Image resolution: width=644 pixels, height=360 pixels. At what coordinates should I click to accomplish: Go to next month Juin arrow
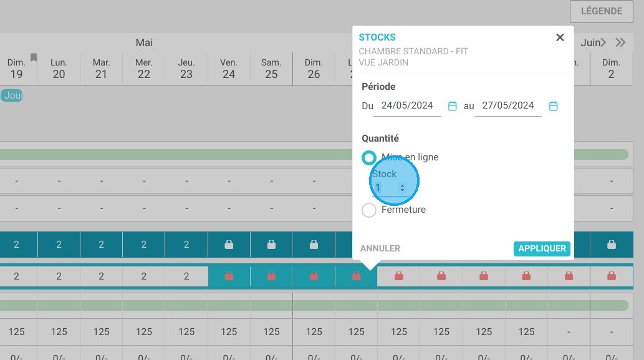[x=602, y=42]
